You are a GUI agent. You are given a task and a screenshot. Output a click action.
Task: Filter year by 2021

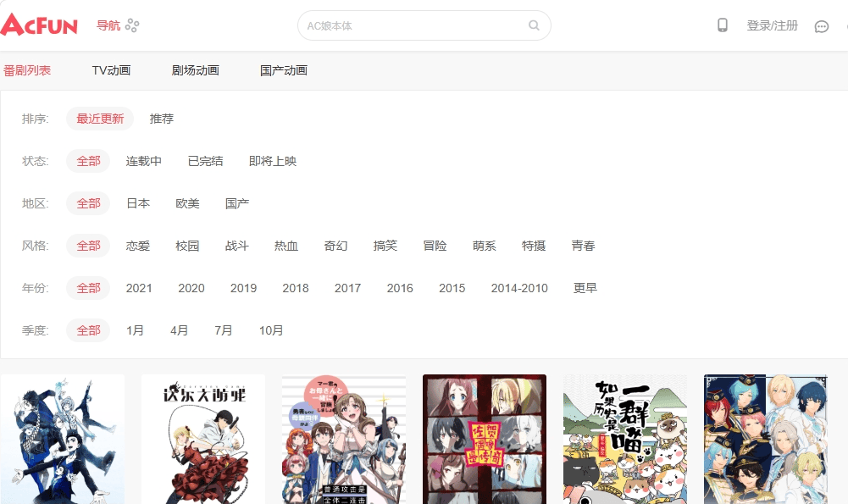point(139,288)
